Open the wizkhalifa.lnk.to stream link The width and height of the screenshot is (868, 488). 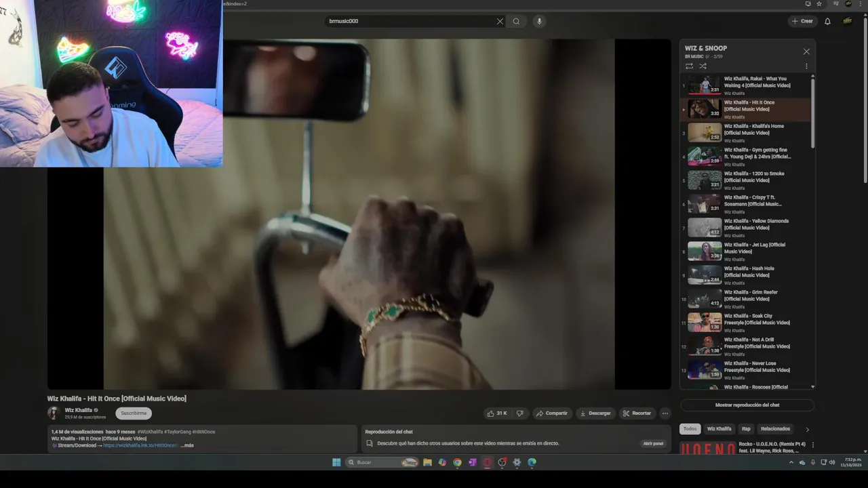[x=140, y=445]
